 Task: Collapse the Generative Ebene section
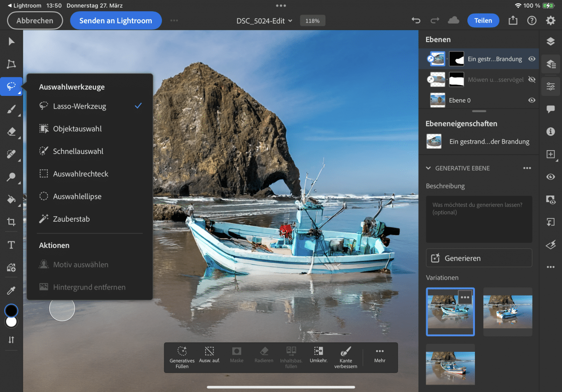click(429, 168)
